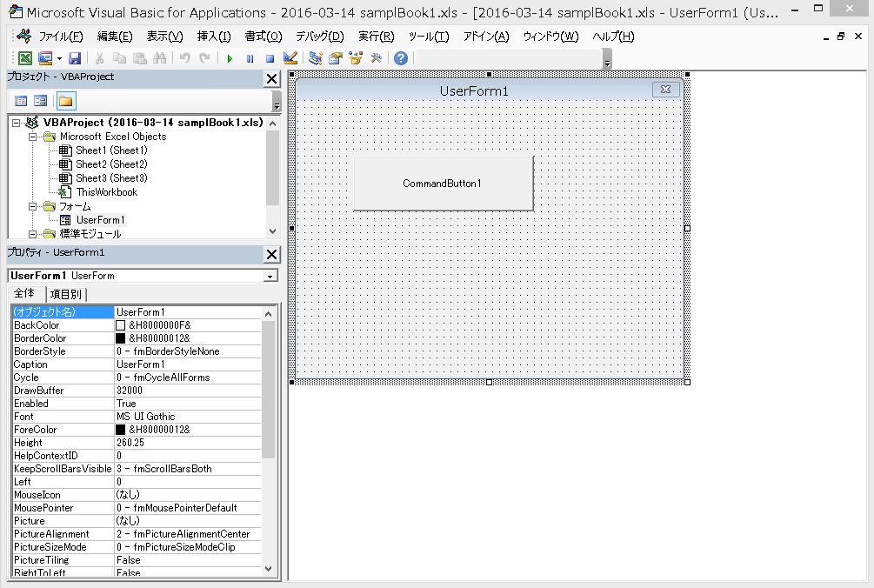Click the BorderColor color swatch value
This screenshot has height=588, width=874.
coord(120,338)
